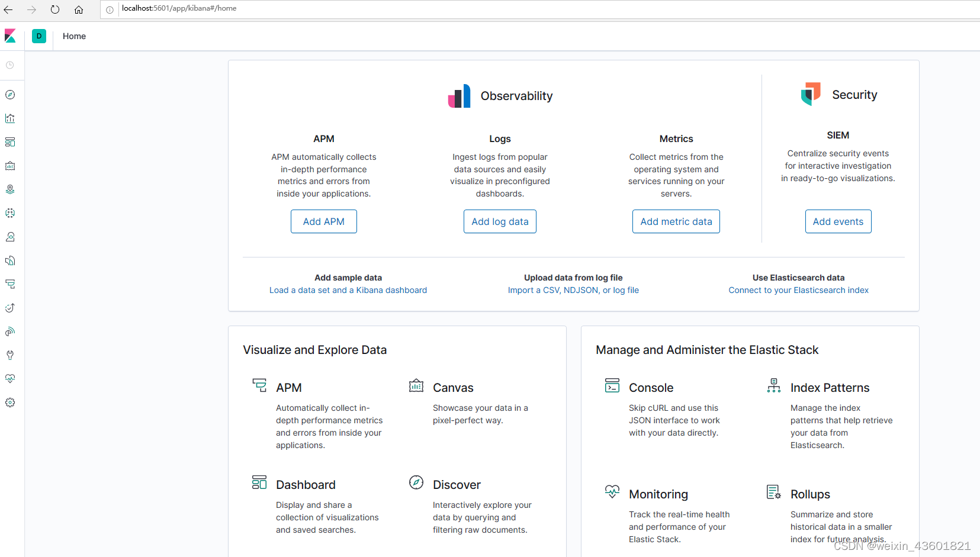The width and height of the screenshot is (980, 557).
Task: Click the Add log data button
Action: [500, 221]
